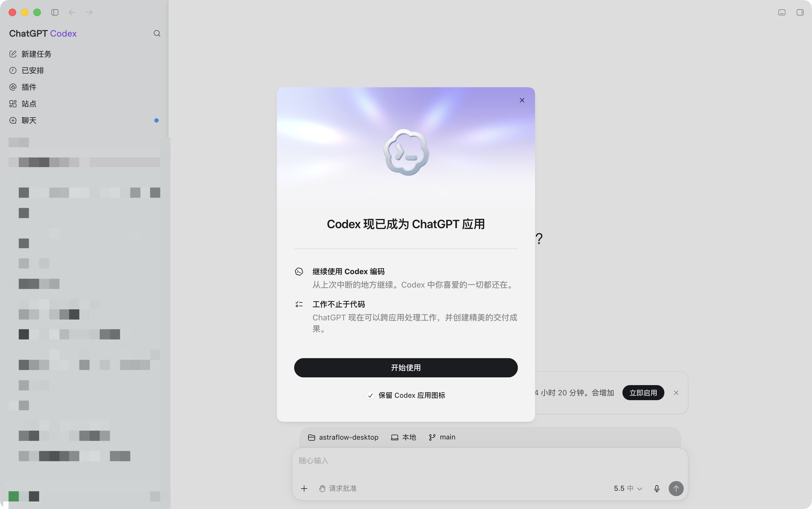Click the clock icon beside 已安排
The width and height of the screenshot is (812, 509).
13,70
